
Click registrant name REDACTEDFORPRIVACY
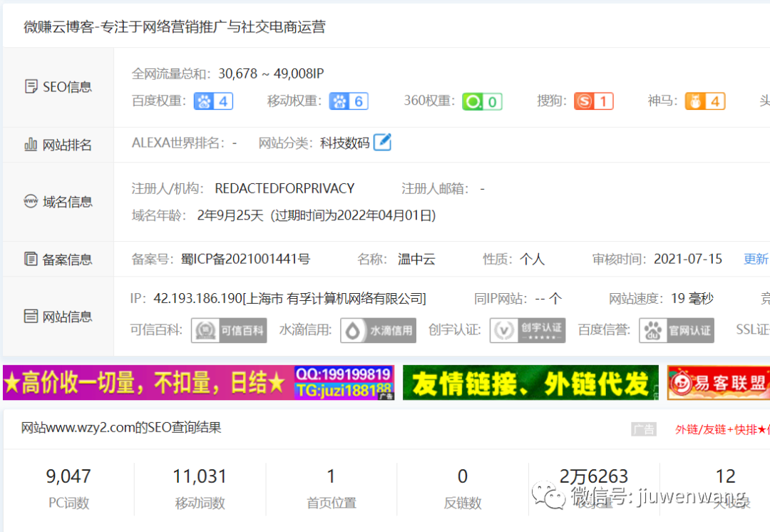tap(284, 188)
